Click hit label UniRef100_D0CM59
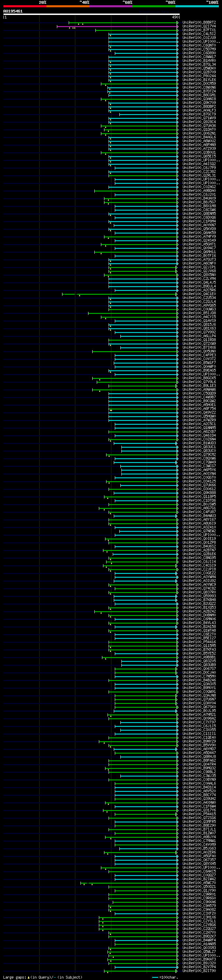The width and height of the screenshot is (222, 980). (x=199, y=83)
